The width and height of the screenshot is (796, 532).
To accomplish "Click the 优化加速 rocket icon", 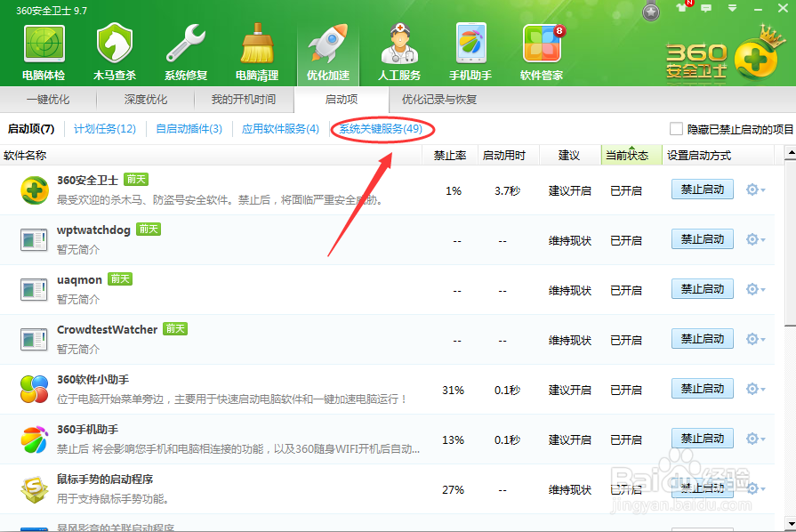I will pos(326,49).
